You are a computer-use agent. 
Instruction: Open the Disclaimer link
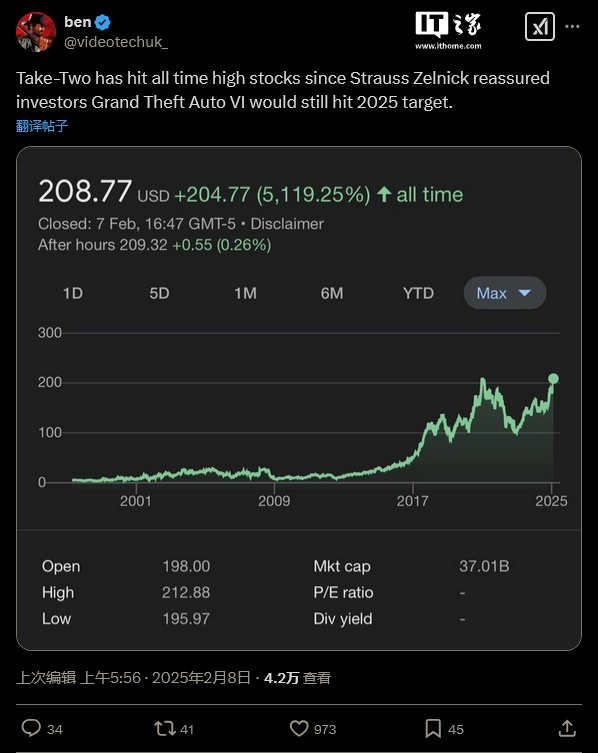coord(287,224)
